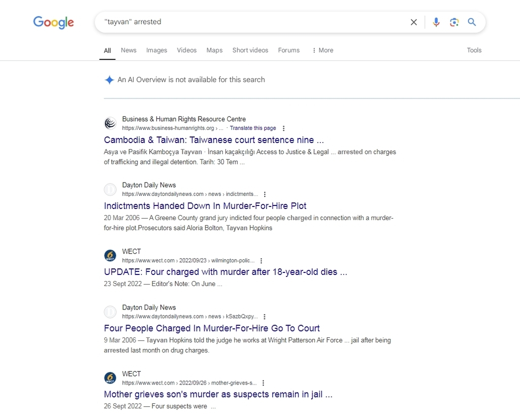This screenshot has height=420, width=520.
Task: Click WECT favicon beside the Mother grieves result
Action: click(110, 378)
